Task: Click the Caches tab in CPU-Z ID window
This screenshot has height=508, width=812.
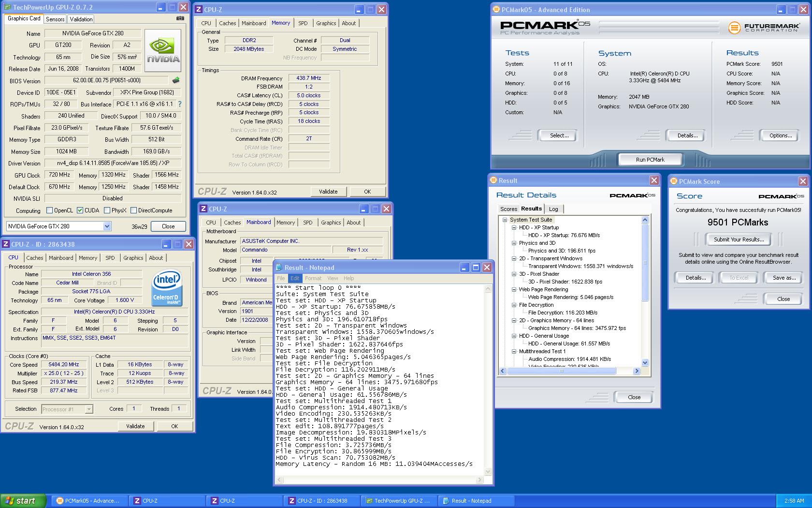Action: pos(35,258)
